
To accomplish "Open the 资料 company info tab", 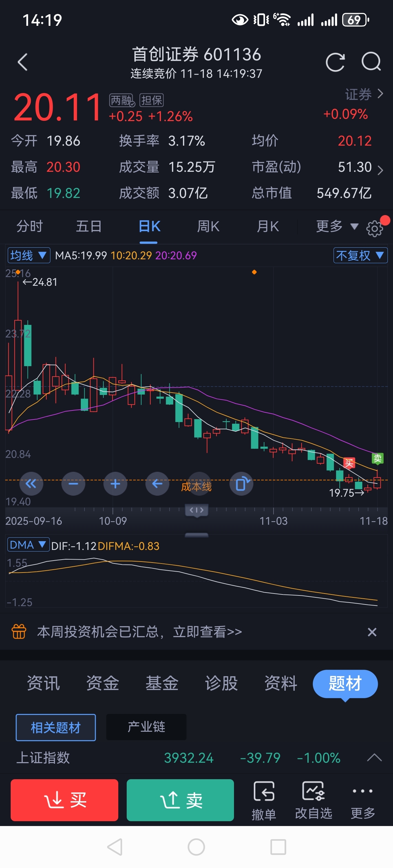I will pos(281,683).
